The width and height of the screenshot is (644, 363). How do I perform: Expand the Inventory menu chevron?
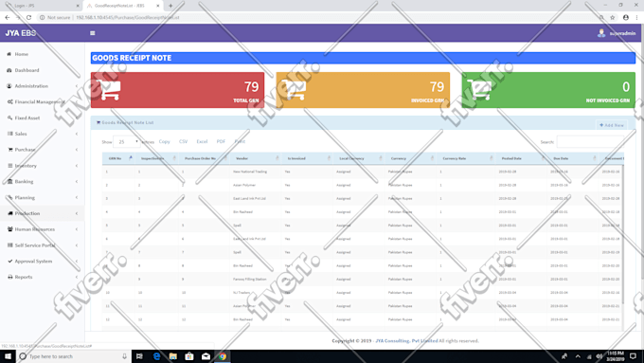click(77, 166)
